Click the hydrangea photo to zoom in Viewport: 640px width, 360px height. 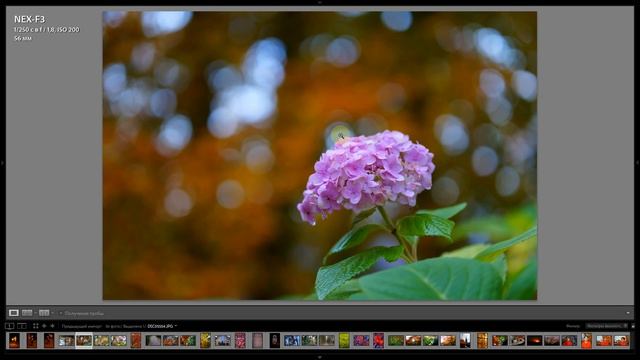320,156
